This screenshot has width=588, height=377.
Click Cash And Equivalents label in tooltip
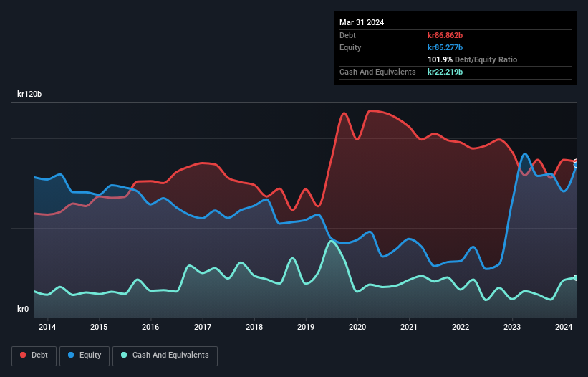(377, 72)
